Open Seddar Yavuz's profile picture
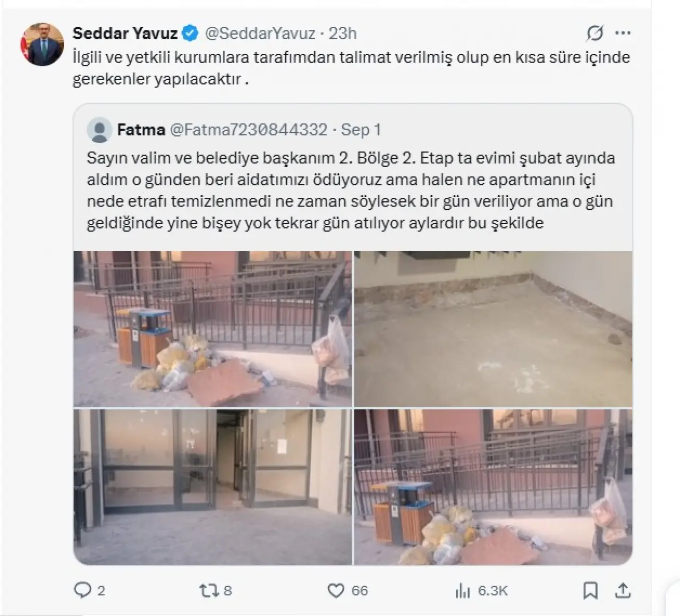 [42, 44]
